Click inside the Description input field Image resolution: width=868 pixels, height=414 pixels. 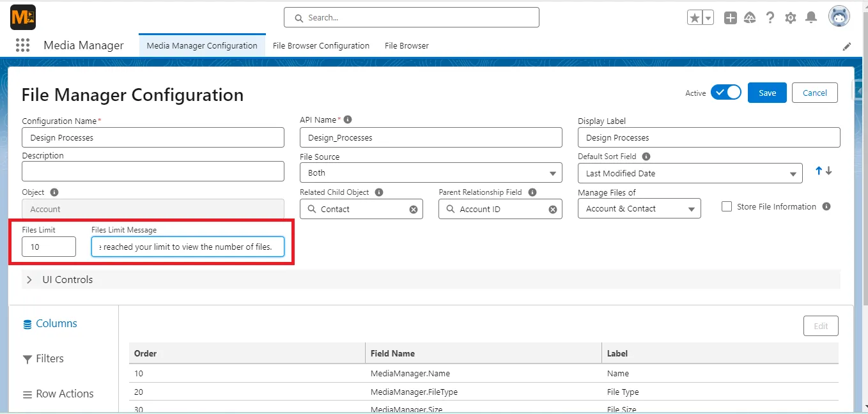(x=153, y=171)
